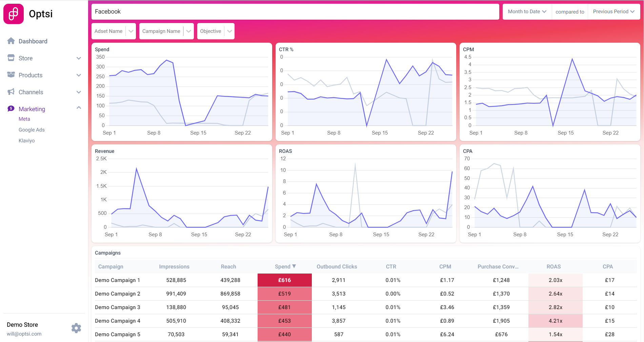
Task: Open the Store sidebar section
Action: (25, 58)
